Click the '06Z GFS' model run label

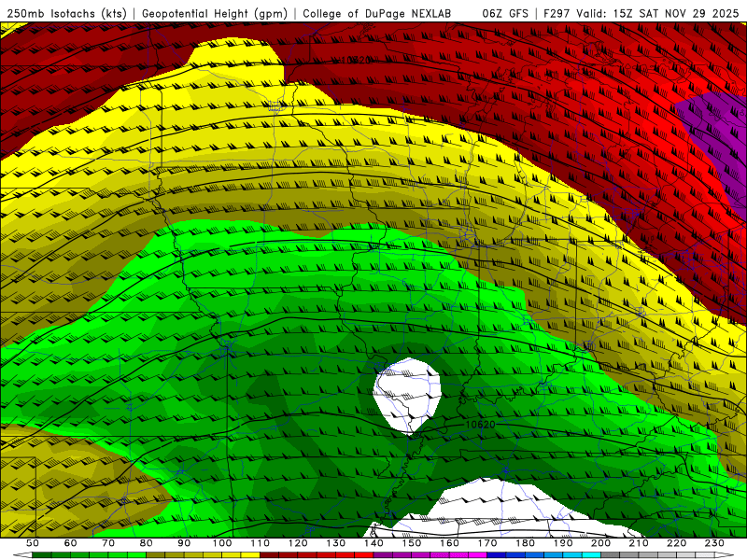(x=505, y=14)
